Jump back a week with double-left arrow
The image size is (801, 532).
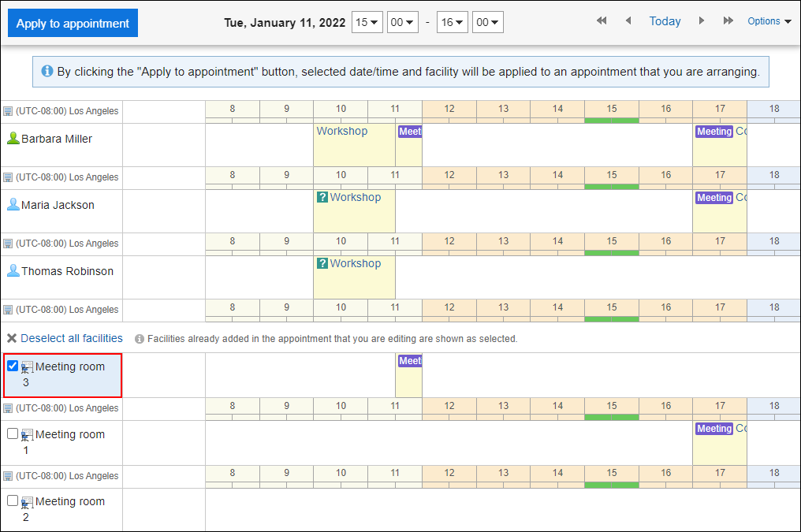[x=602, y=21]
